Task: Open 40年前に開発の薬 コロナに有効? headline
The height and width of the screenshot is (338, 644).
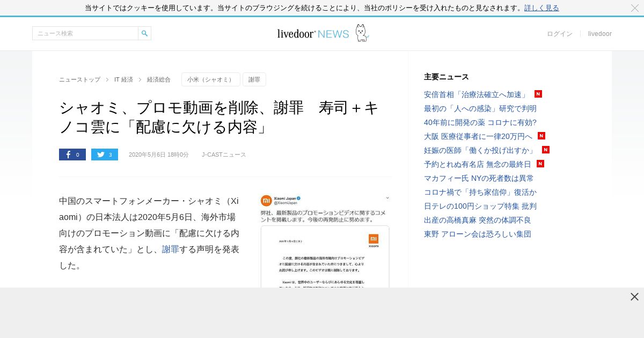Action: click(x=480, y=122)
